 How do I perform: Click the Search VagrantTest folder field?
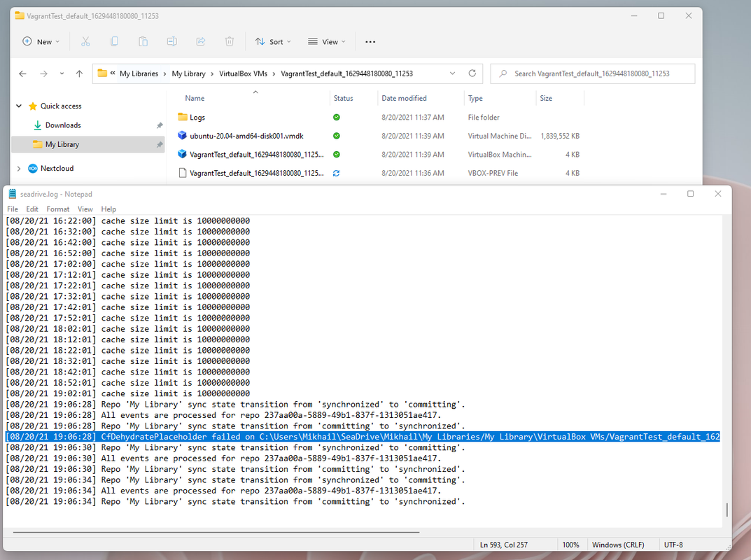592,73
